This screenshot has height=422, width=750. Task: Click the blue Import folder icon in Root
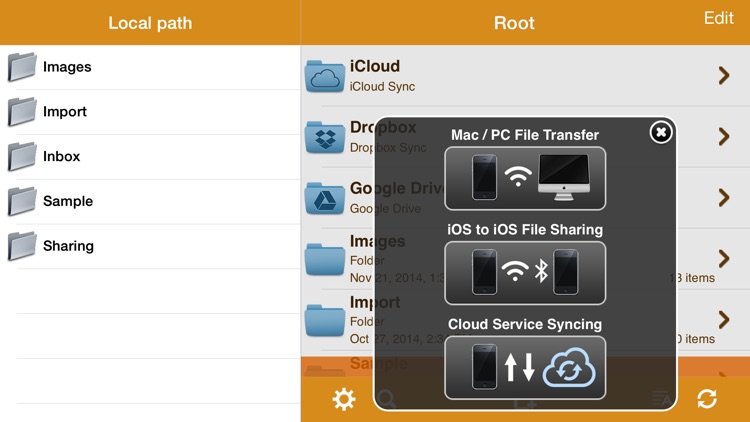325,320
